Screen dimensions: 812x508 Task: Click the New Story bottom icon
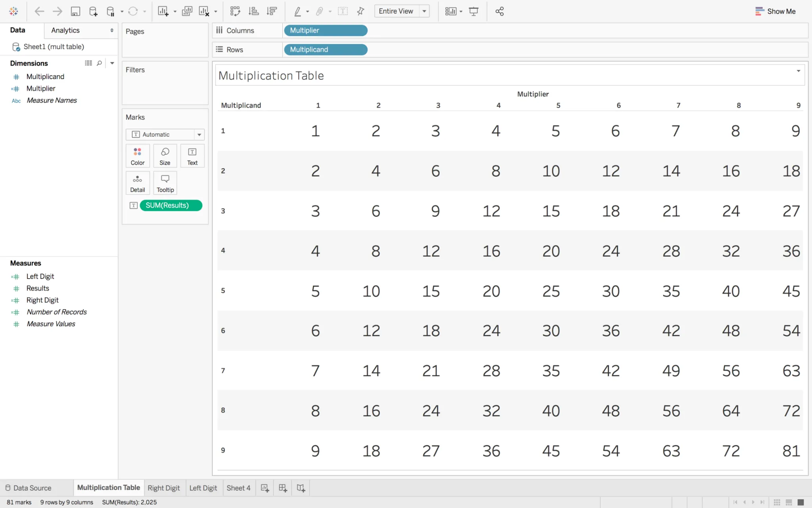click(x=301, y=488)
